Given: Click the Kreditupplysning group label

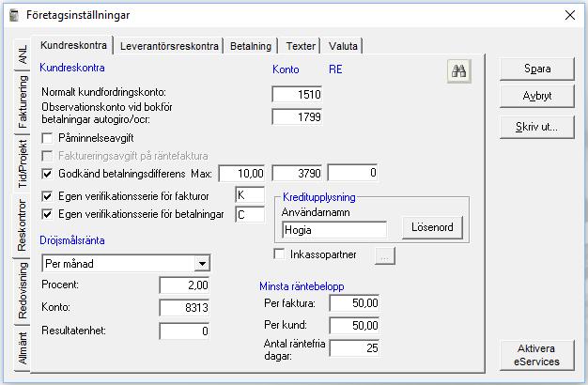Looking at the screenshot, I should click(319, 197).
